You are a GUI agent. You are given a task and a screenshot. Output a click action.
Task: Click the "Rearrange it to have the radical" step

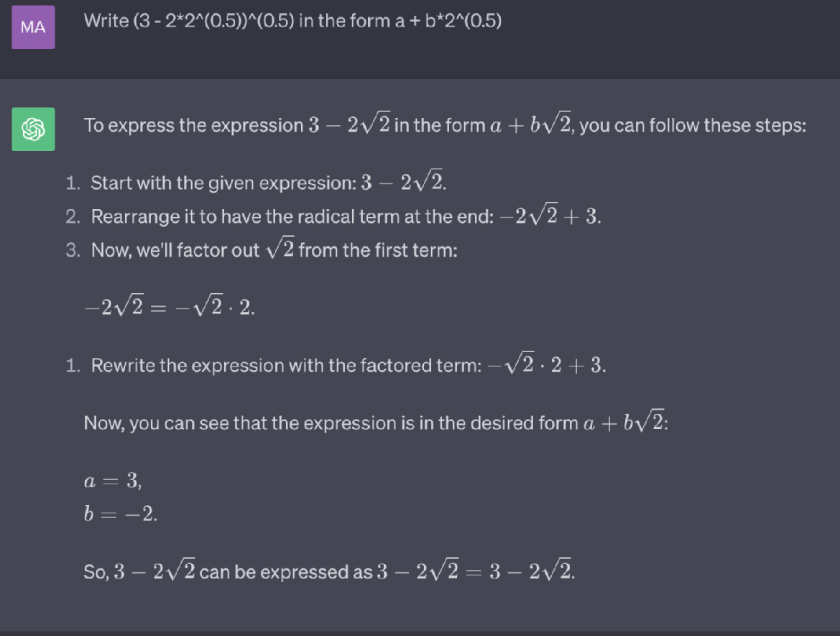coord(345,216)
